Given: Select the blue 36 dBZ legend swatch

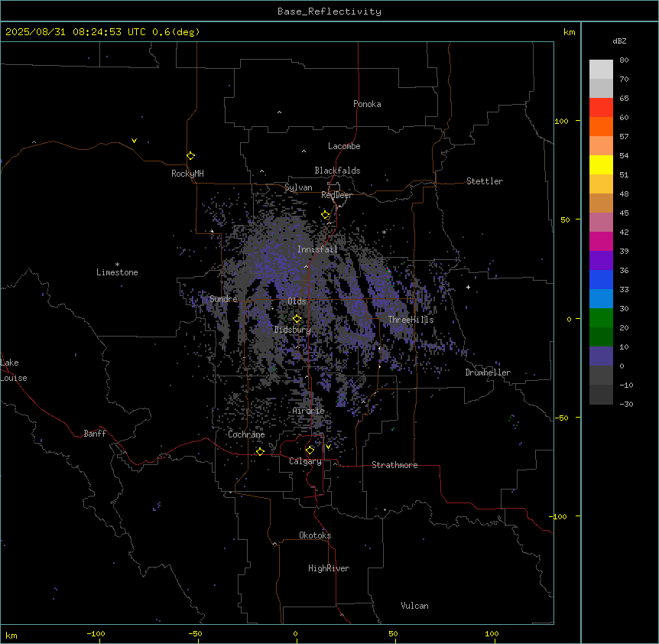Looking at the screenshot, I should [x=601, y=279].
